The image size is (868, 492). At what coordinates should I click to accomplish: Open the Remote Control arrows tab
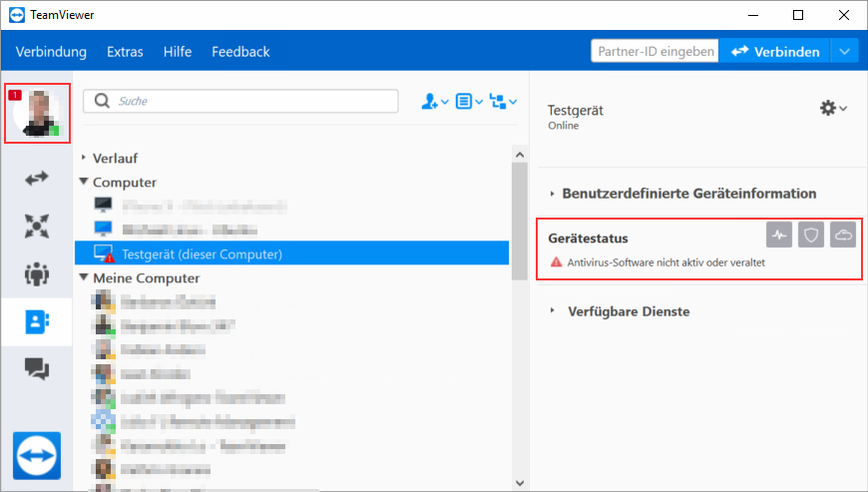click(37, 179)
